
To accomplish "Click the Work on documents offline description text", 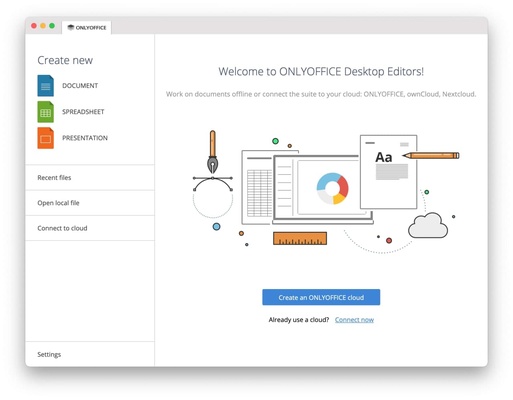I will [321, 94].
